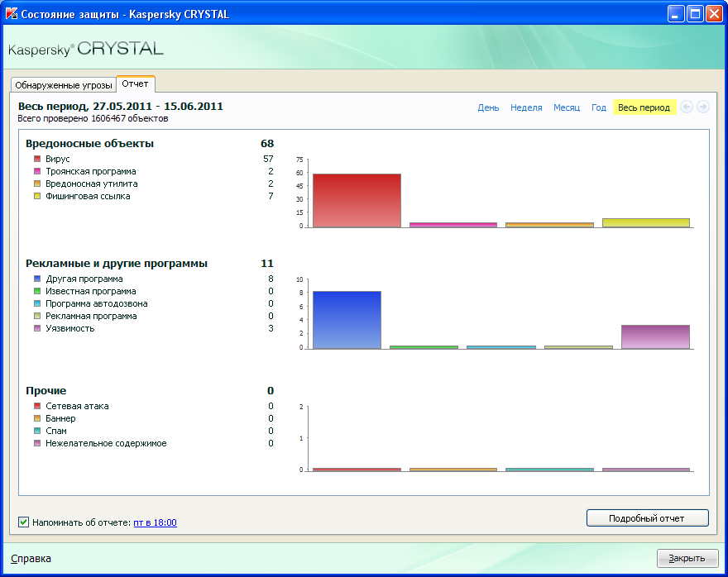Select Весь период time range
728x577 pixels.
(x=644, y=107)
